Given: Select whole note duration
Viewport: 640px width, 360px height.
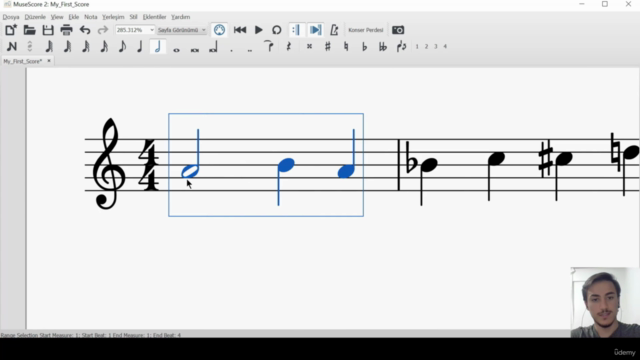Looking at the screenshot, I should (176, 50).
